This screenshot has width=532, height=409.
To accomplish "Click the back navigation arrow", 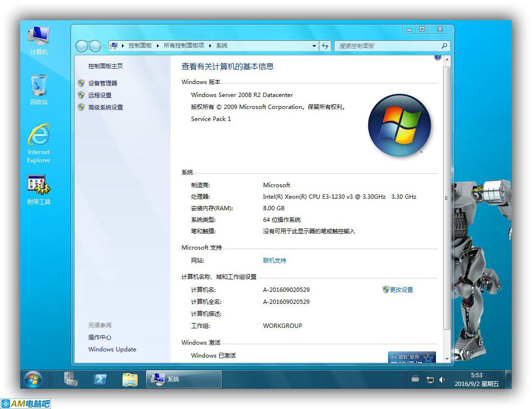I will (x=82, y=46).
